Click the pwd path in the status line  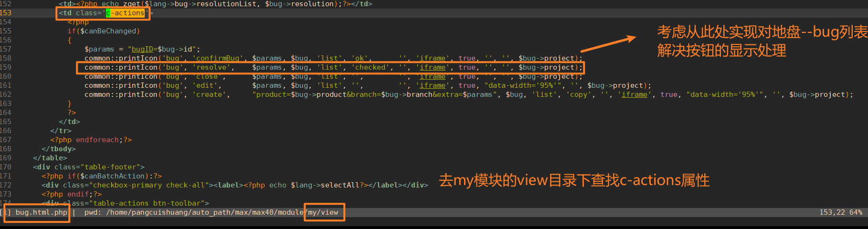click(x=222, y=212)
